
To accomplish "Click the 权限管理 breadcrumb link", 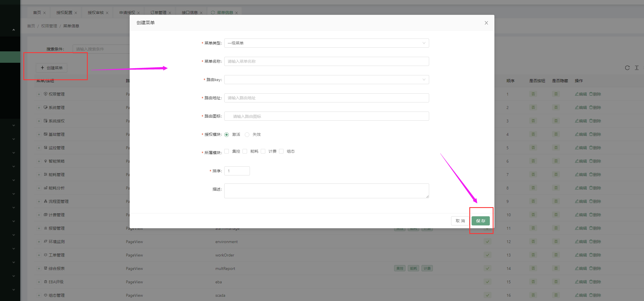I will [49, 26].
